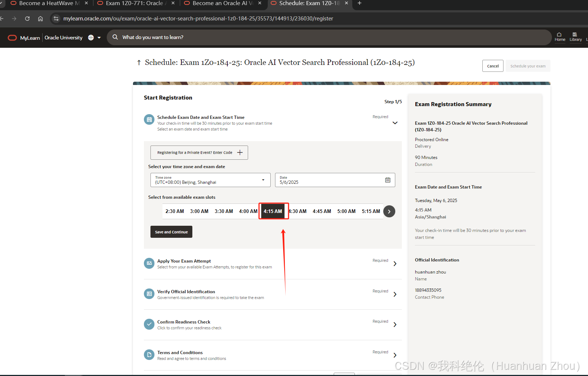588x376 pixels.
Task: Collapse the Schedule Exam Date section
Action: (x=395, y=123)
